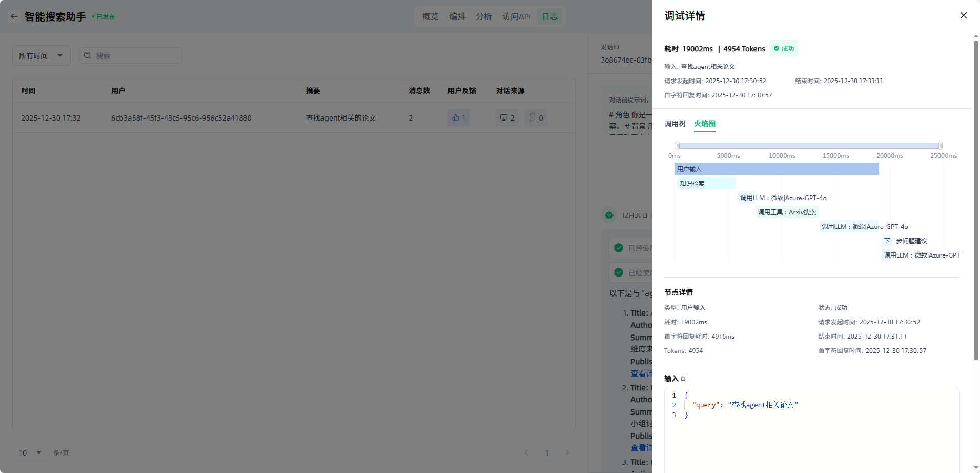980x473 pixels.
Task: Switch to the 调用树 tab
Action: [x=675, y=124]
